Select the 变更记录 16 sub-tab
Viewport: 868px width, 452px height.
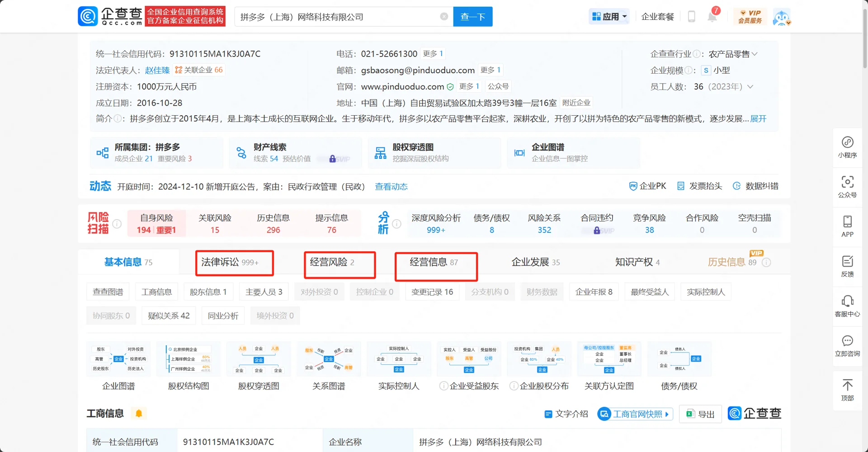(432, 292)
